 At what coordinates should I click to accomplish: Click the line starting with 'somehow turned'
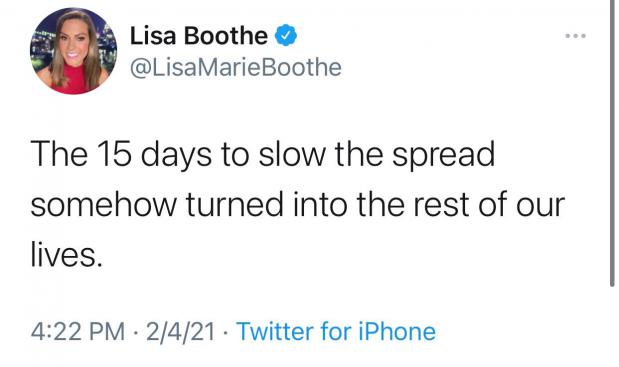(x=298, y=205)
